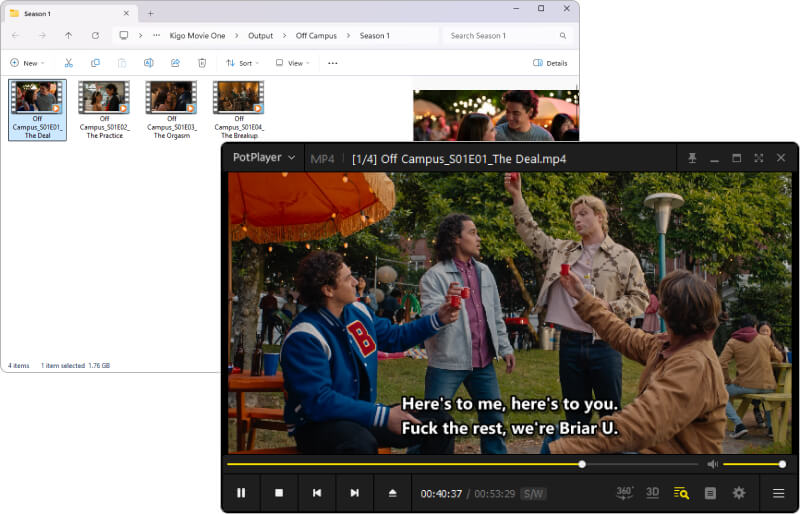Toggle S/W decoder indicator

[x=533, y=494]
